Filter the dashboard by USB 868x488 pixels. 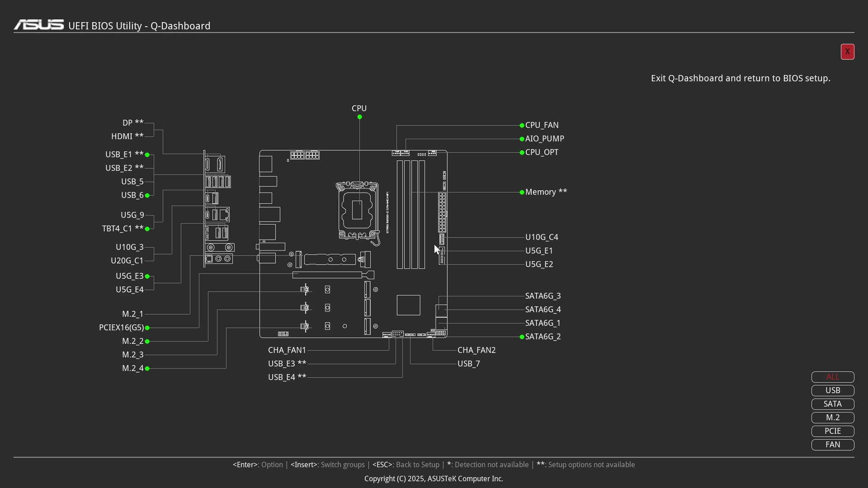[x=833, y=390]
